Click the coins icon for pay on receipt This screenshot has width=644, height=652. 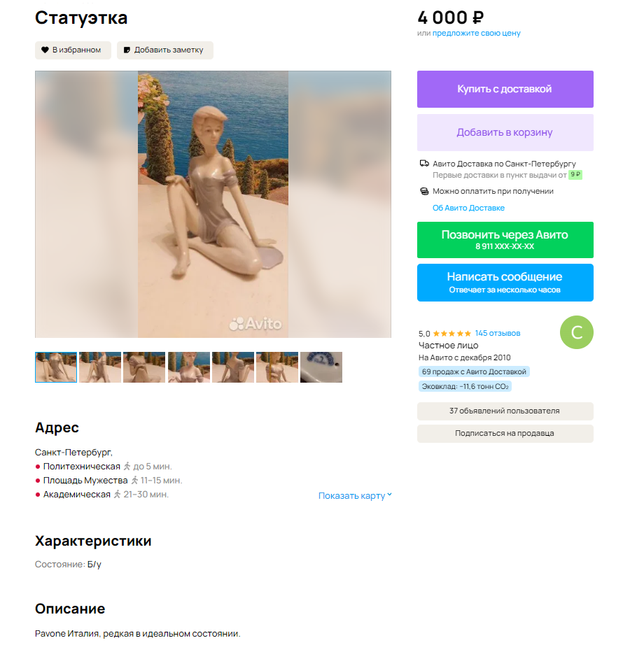coord(424,191)
